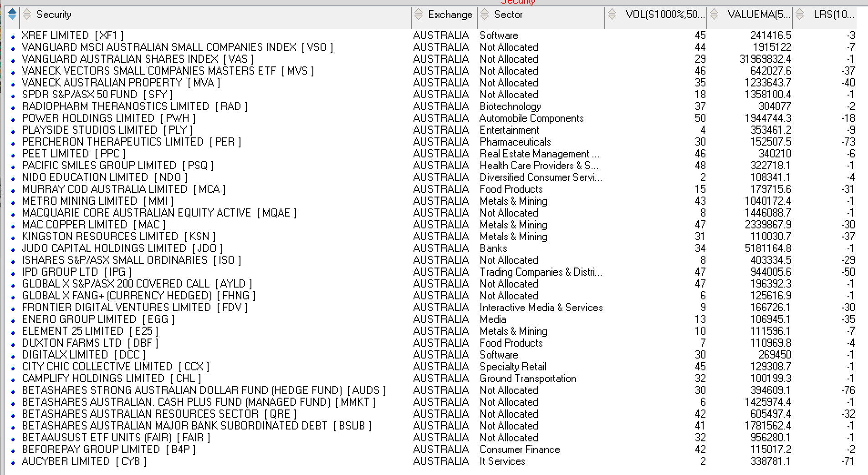This screenshot has width=868, height=475.
Task: Select BETASHARES AUSTRALIAN CASH PLUS FUND [ MMKT ]
Action: (x=199, y=402)
